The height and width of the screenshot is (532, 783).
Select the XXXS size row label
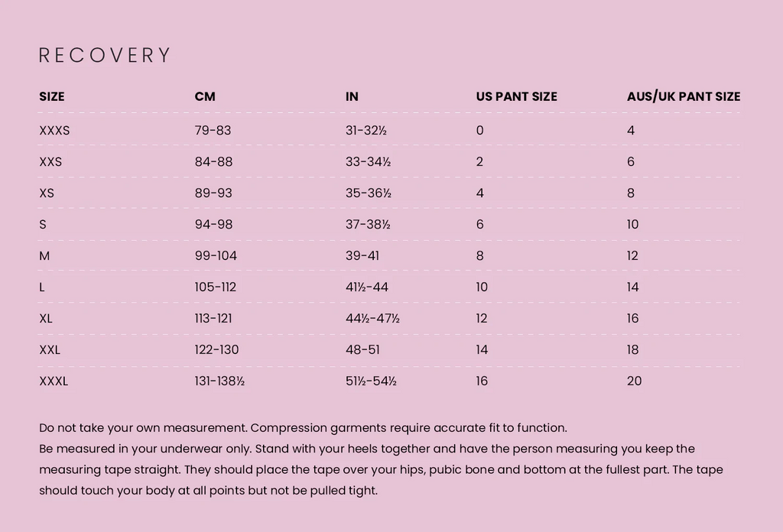[x=54, y=131]
